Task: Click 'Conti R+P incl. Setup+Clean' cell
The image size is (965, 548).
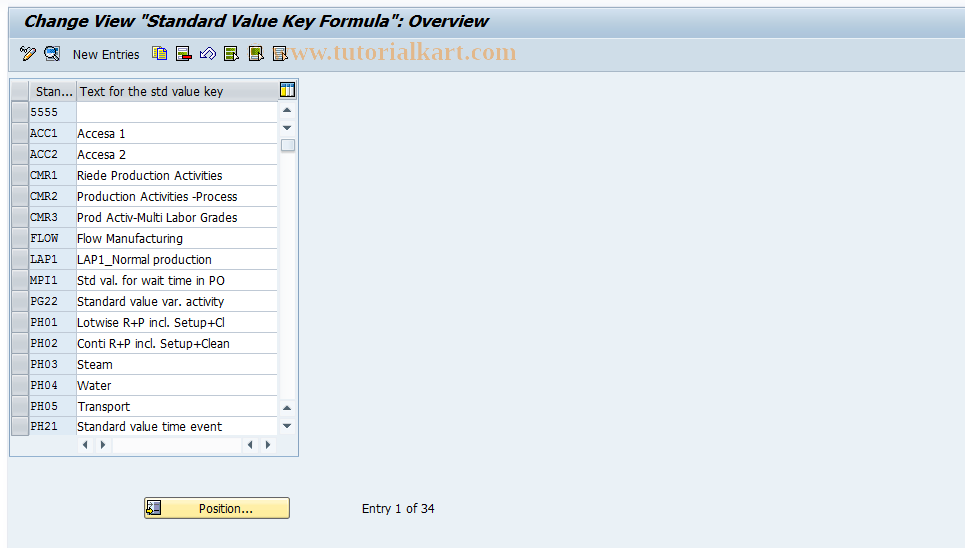Action: click(x=177, y=343)
